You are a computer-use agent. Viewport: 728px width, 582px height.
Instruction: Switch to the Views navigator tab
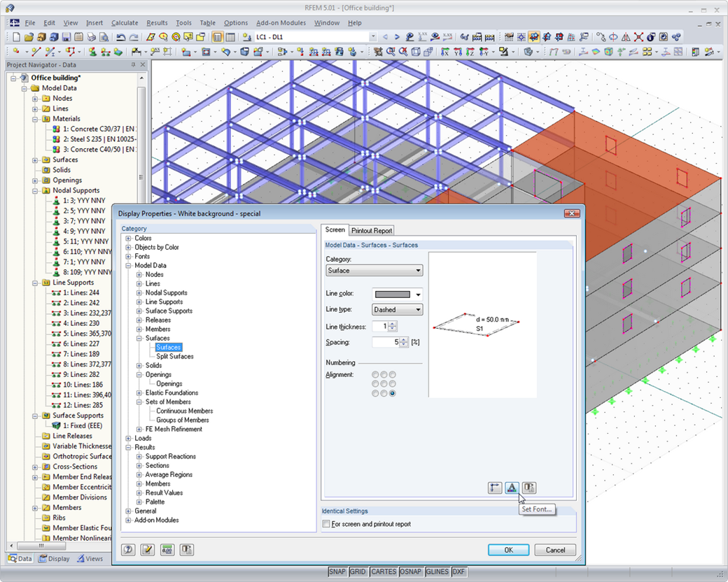pyautogui.click(x=90, y=559)
